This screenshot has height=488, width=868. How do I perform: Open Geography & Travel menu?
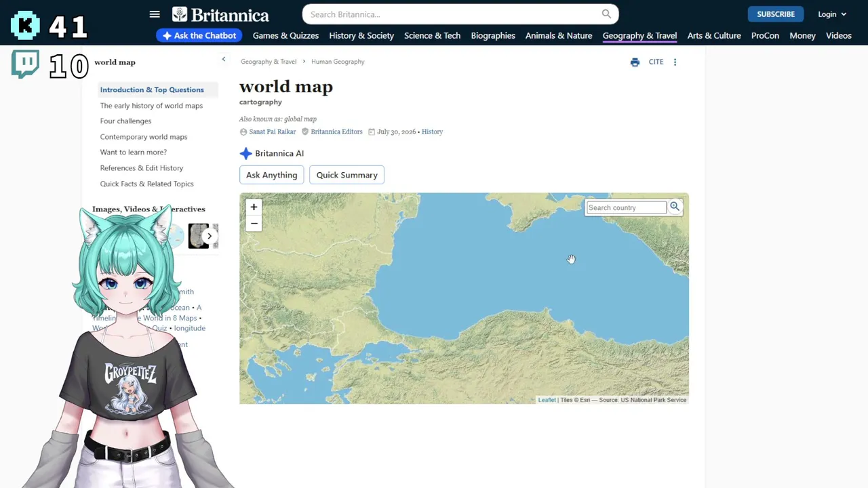(x=639, y=36)
